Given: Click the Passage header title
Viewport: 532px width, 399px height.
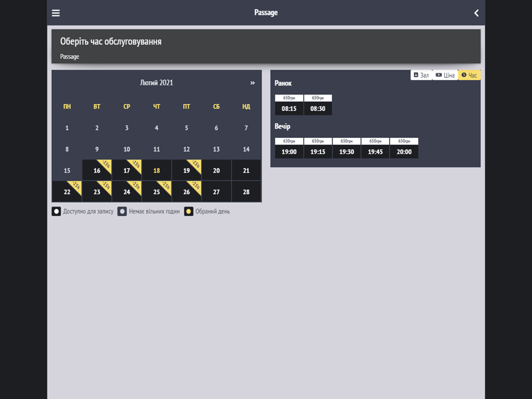Looking at the screenshot, I should (266, 13).
